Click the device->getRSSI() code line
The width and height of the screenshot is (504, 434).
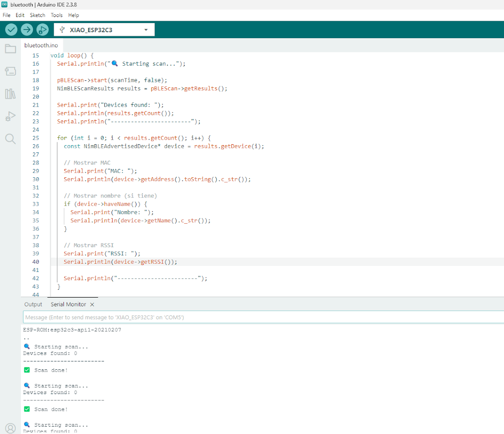120,262
